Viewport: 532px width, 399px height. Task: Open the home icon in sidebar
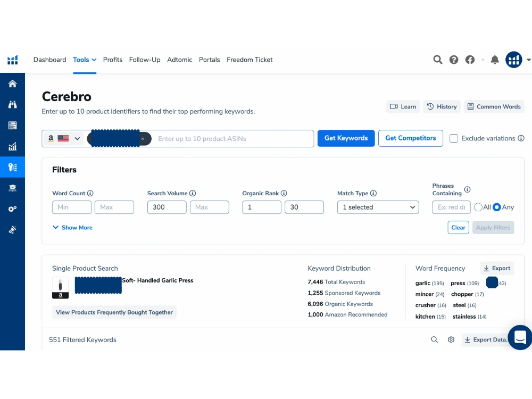coord(13,84)
